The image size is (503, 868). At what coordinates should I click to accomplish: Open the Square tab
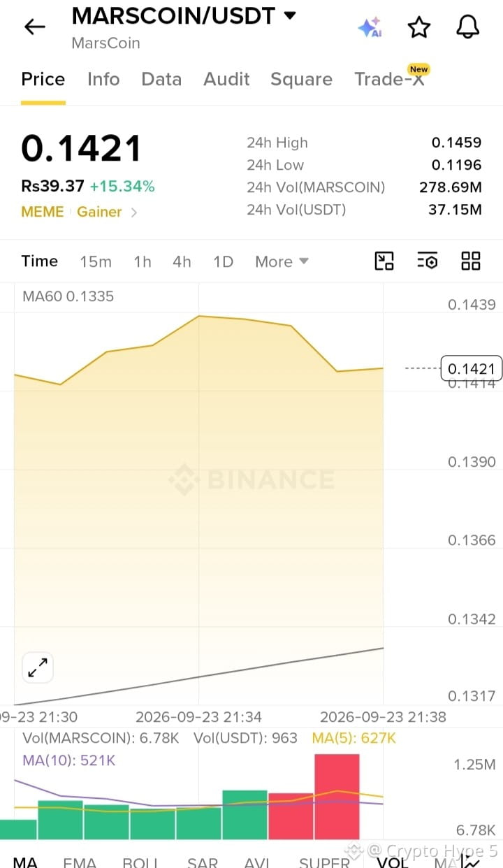coord(301,80)
